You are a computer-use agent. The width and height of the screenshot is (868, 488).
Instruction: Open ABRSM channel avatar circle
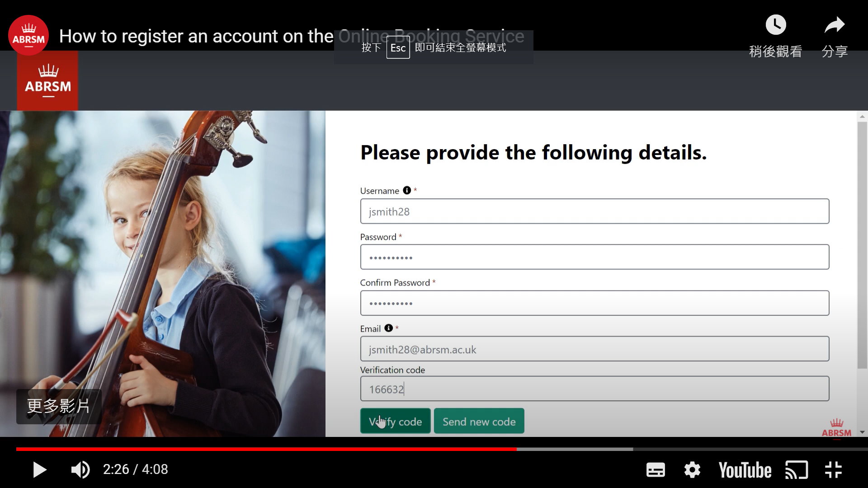coord(28,36)
